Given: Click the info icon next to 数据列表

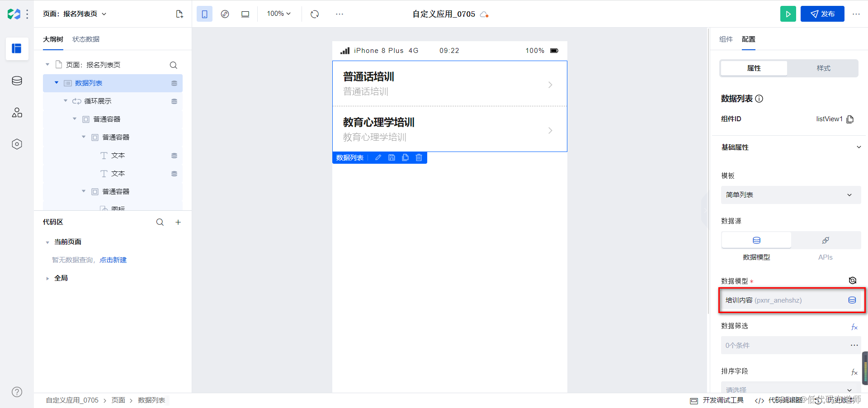Looking at the screenshot, I should [759, 99].
